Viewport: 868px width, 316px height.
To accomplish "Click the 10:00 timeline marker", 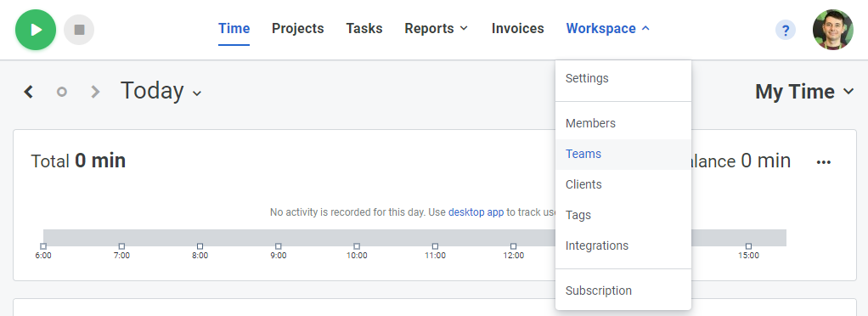I will click(x=357, y=246).
